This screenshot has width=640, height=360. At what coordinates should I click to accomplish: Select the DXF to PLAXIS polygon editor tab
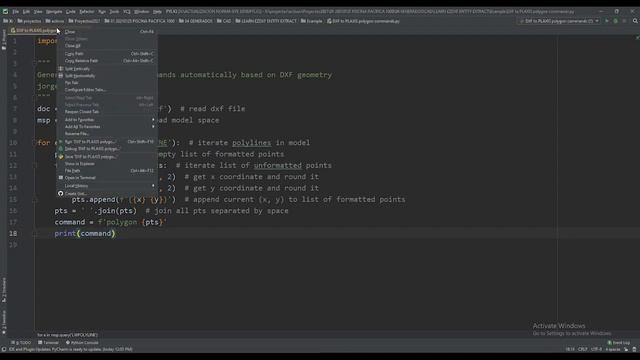tap(34, 31)
